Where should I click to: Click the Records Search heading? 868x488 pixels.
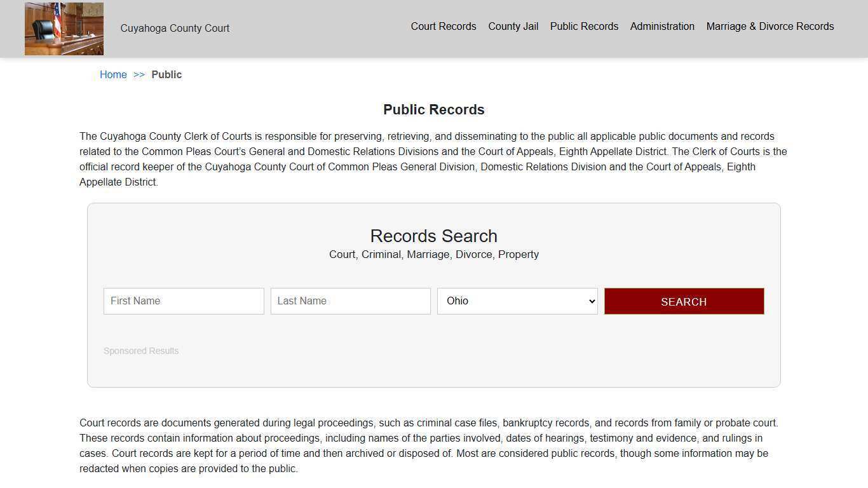point(433,236)
